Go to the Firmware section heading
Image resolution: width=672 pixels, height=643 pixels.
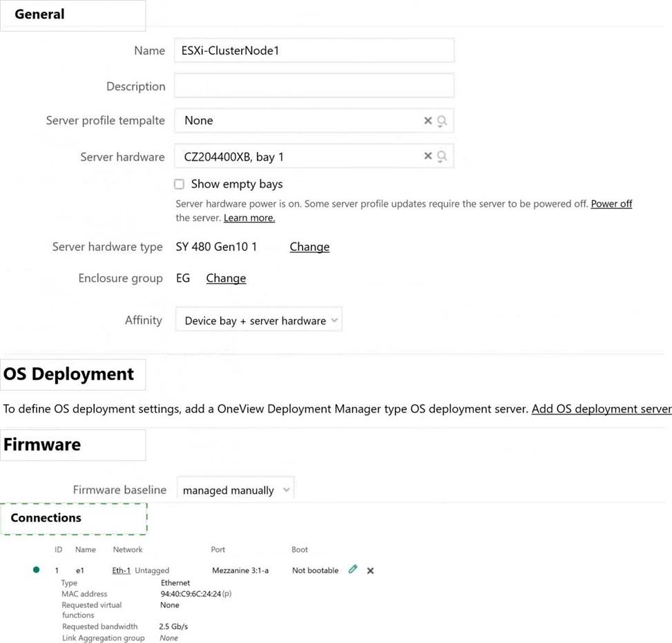[x=73, y=445]
